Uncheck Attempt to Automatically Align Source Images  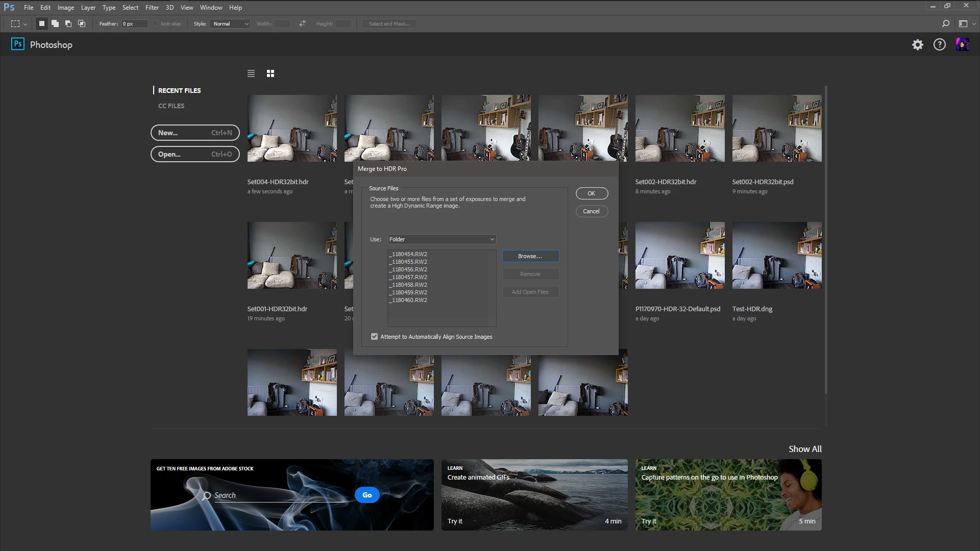375,337
